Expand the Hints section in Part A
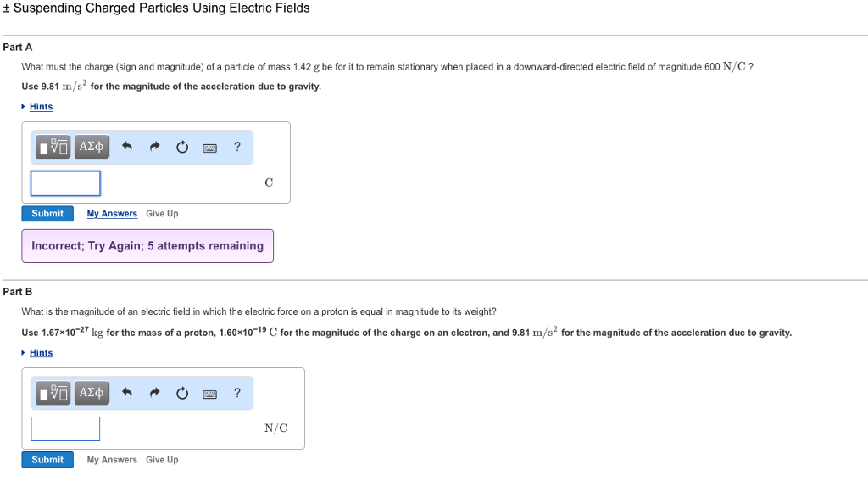This screenshot has height=504, width=868. click(40, 106)
